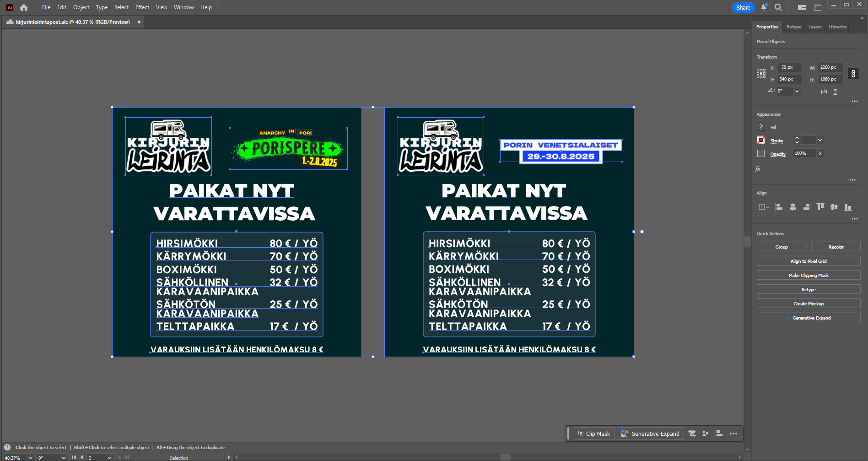Expand the stroke weight dropdown
The width and height of the screenshot is (868, 461).
(x=820, y=140)
